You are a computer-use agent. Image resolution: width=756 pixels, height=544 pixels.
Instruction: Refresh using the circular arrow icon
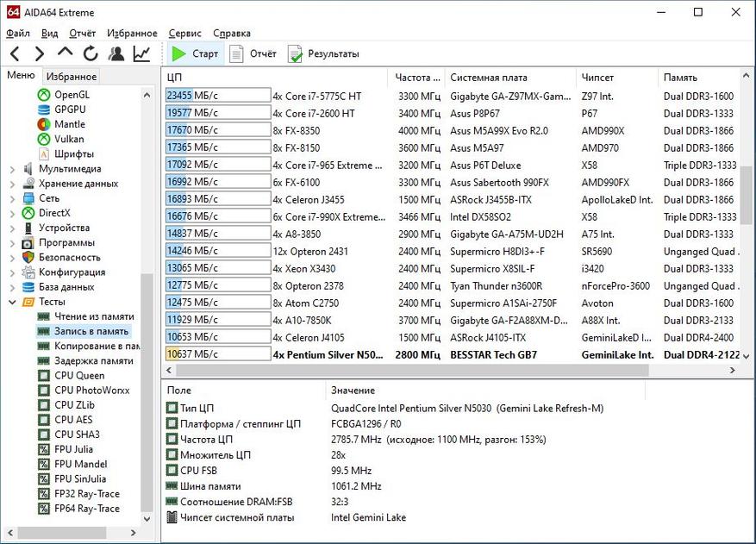[91, 53]
